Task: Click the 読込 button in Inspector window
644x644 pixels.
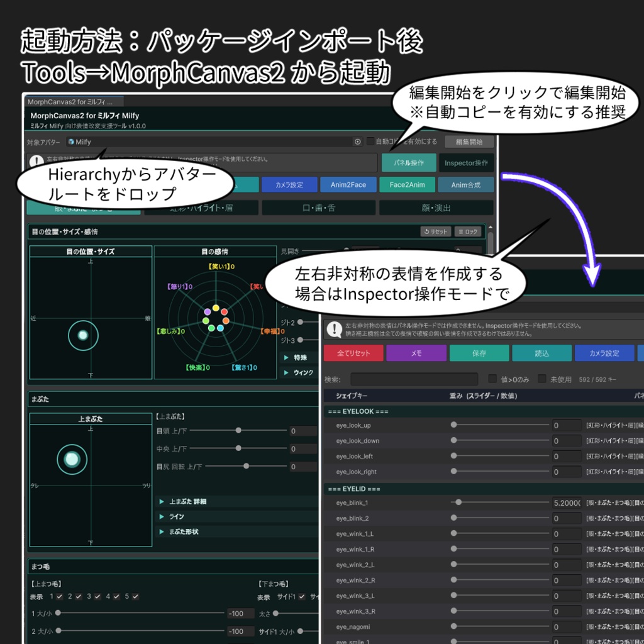Action: coord(541,353)
